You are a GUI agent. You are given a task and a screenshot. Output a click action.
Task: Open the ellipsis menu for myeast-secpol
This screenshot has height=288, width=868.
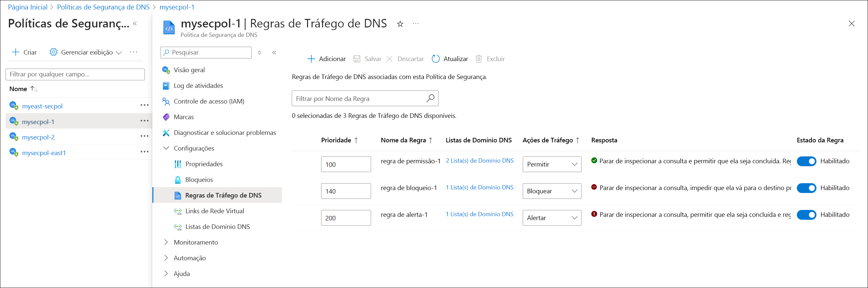click(144, 105)
